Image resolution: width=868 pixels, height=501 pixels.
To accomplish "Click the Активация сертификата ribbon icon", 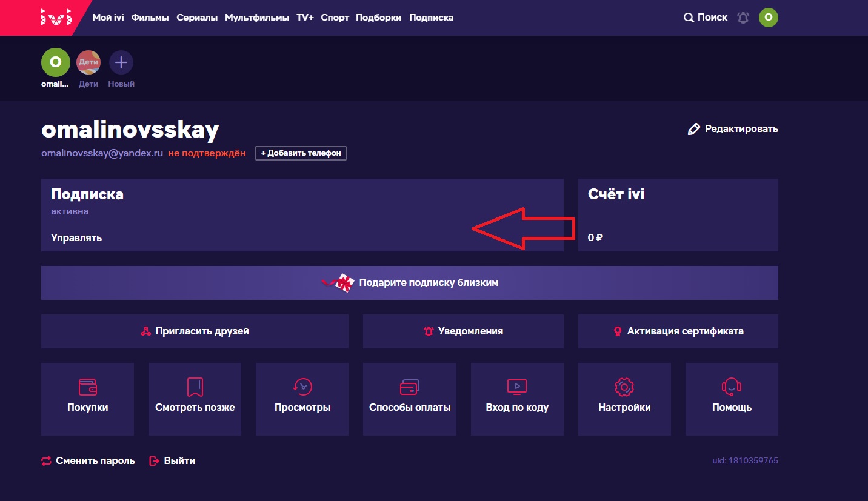I will click(618, 331).
